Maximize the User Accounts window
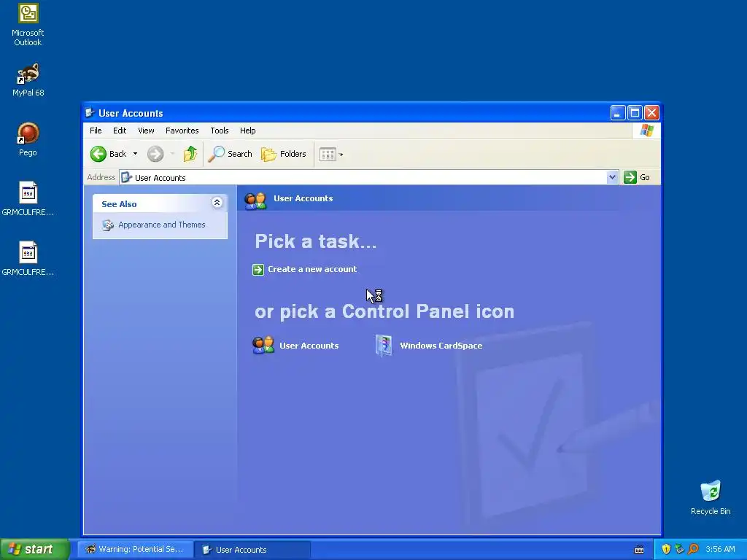The height and width of the screenshot is (560, 747). 635,113
